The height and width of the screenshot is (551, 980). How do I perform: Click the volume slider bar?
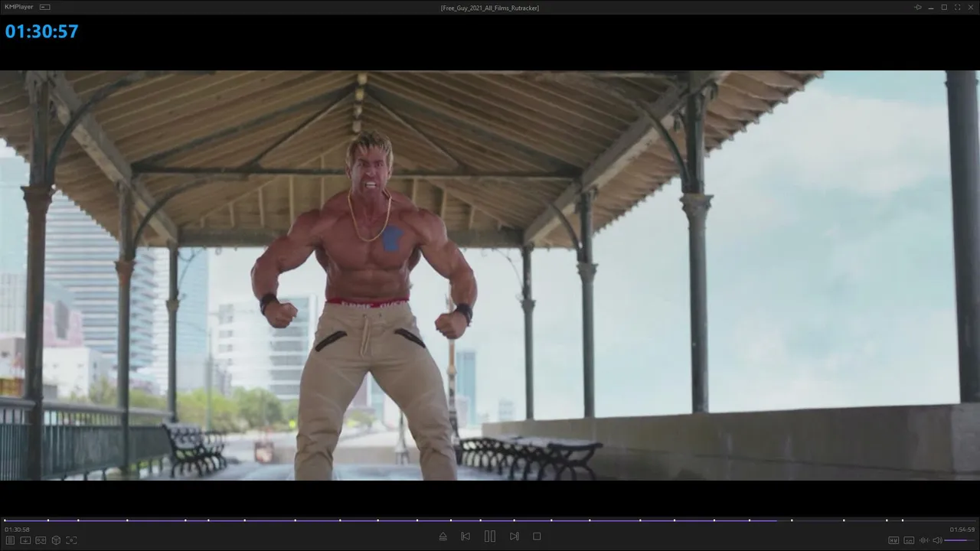[x=960, y=540]
